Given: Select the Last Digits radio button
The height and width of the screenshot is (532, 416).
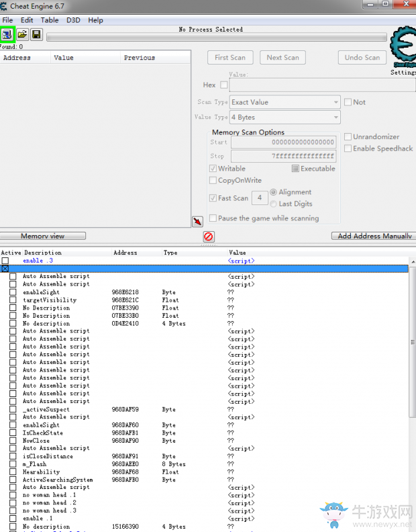Looking at the screenshot, I should pyautogui.click(x=273, y=204).
